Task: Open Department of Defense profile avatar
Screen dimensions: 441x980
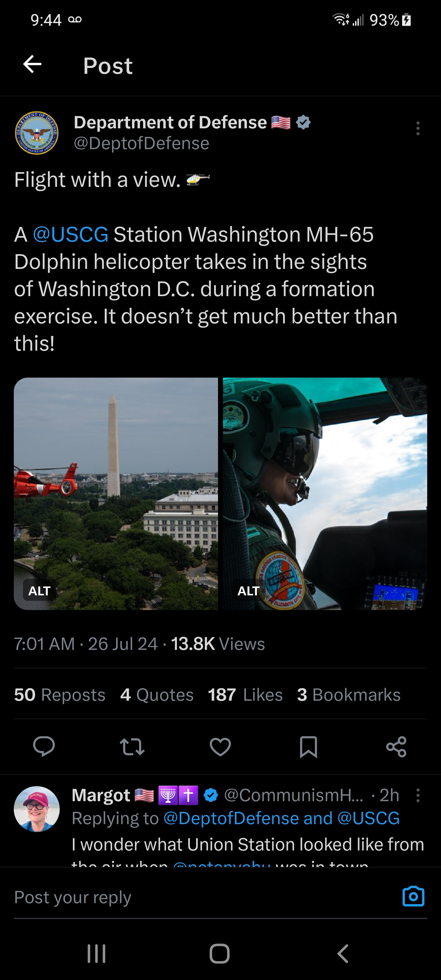Action: coord(36,133)
